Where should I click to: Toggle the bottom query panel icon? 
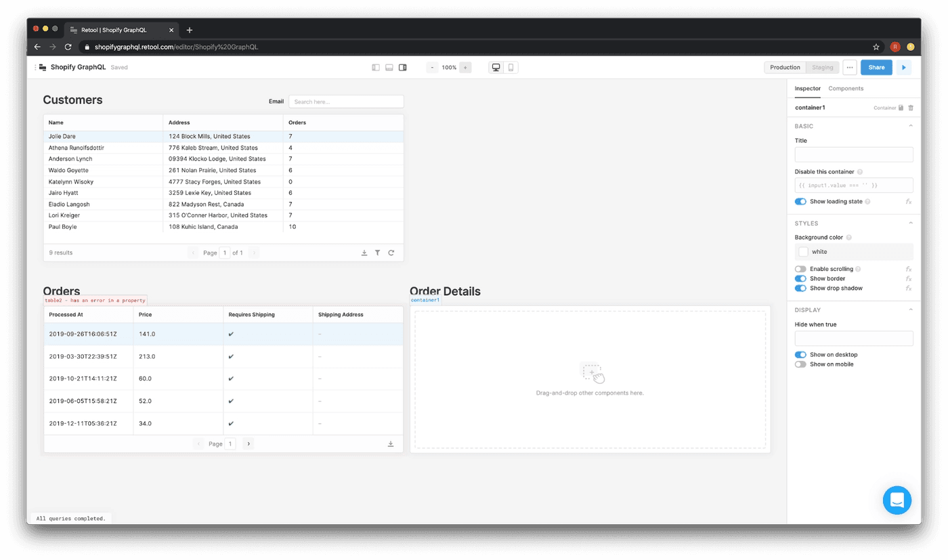point(389,68)
